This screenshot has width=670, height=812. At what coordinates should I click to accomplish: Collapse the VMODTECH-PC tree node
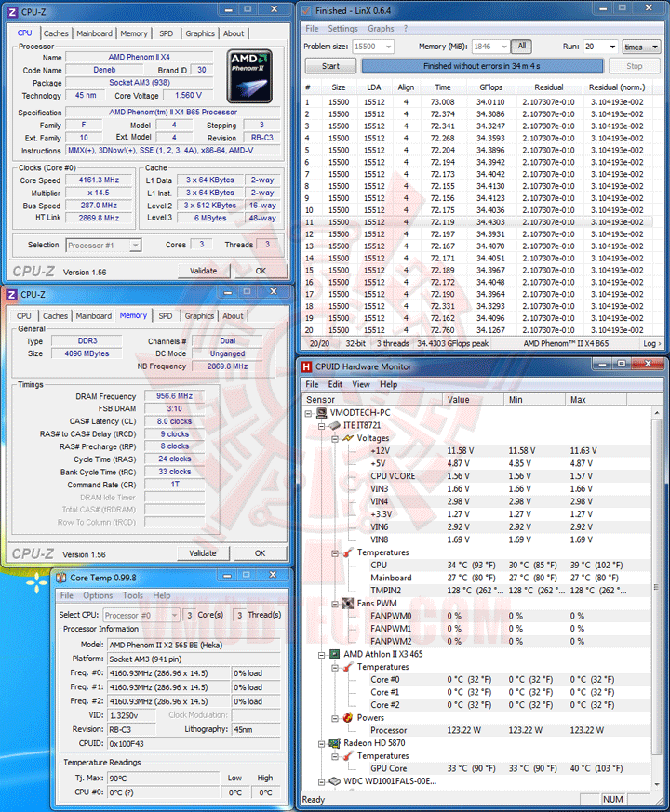tap(308, 413)
